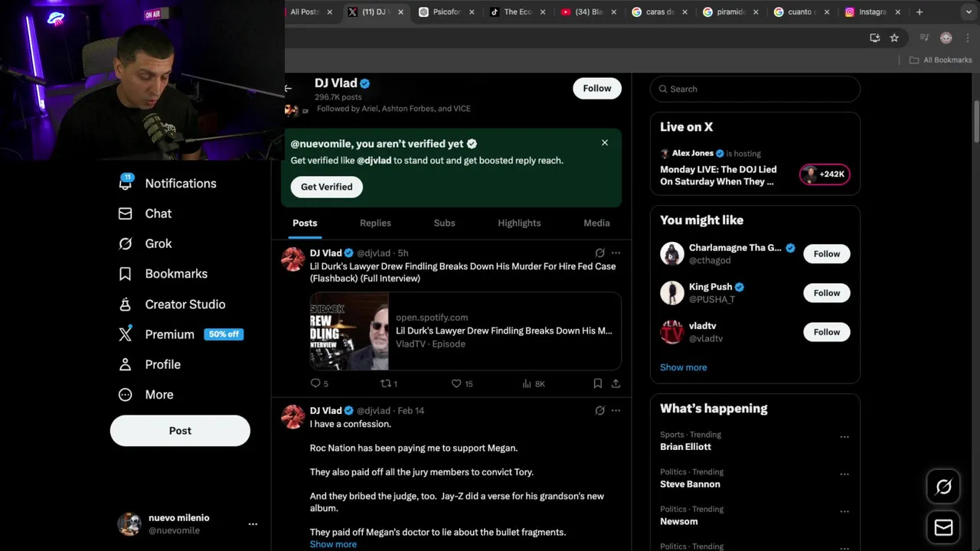
Task: Like the Lil Durk lawyer post
Action: point(456,383)
